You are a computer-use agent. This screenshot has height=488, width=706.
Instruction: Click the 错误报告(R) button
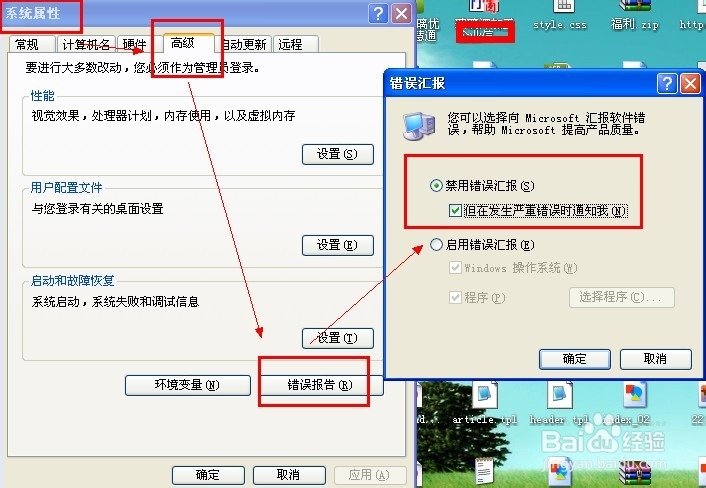click(x=320, y=385)
